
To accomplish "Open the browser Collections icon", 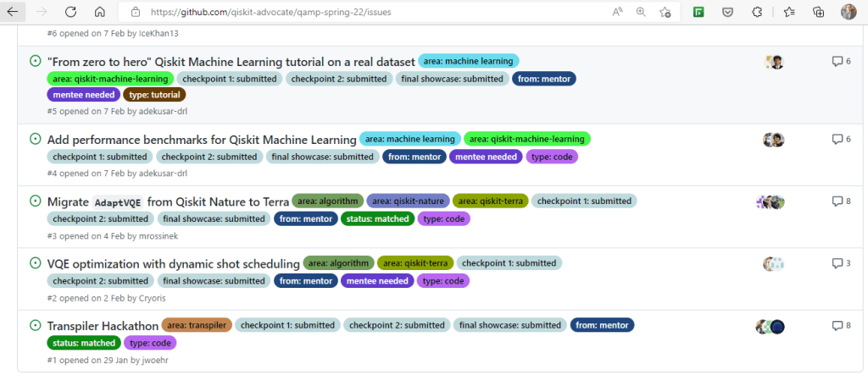I will pyautogui.click(x=818, y=13).
